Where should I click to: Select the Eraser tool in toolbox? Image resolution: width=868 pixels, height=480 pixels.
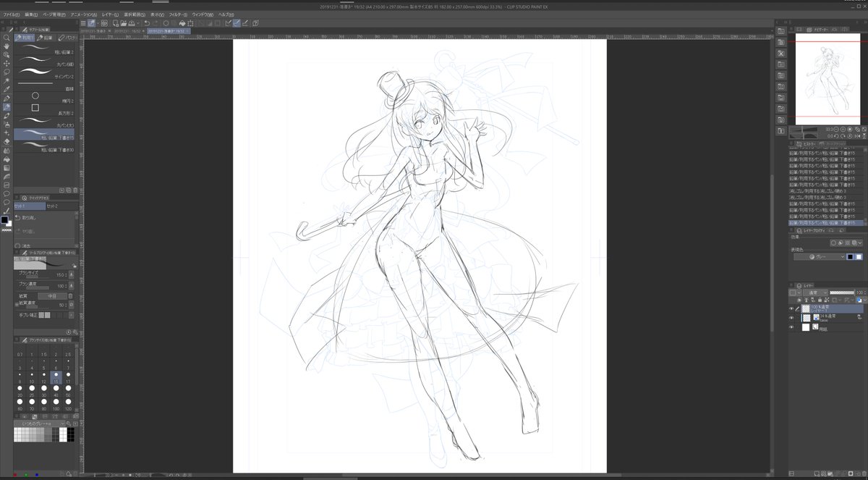[7, 142]
